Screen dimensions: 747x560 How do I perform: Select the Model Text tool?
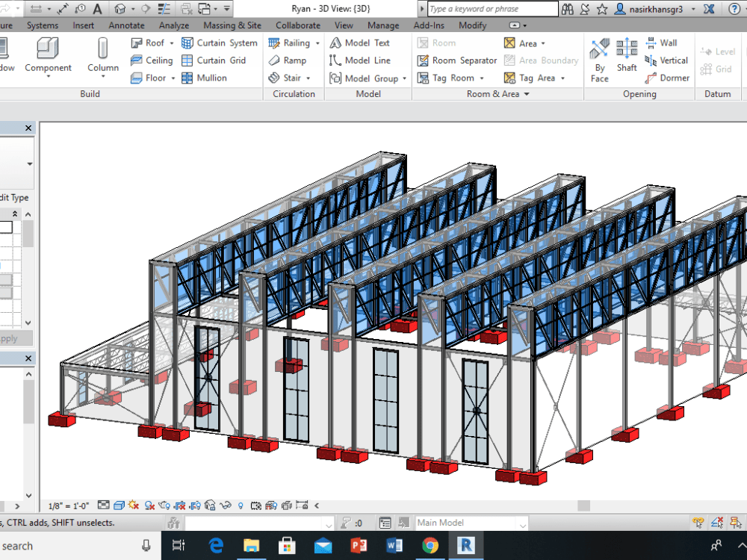(x=368, y=43)
